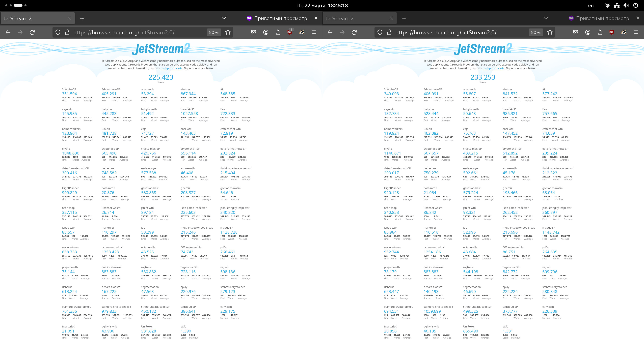Image resolution: width=644 pixels, height=362 pixels.
Task: Open the hamburger application menu in left window
Action: point(314,32)
